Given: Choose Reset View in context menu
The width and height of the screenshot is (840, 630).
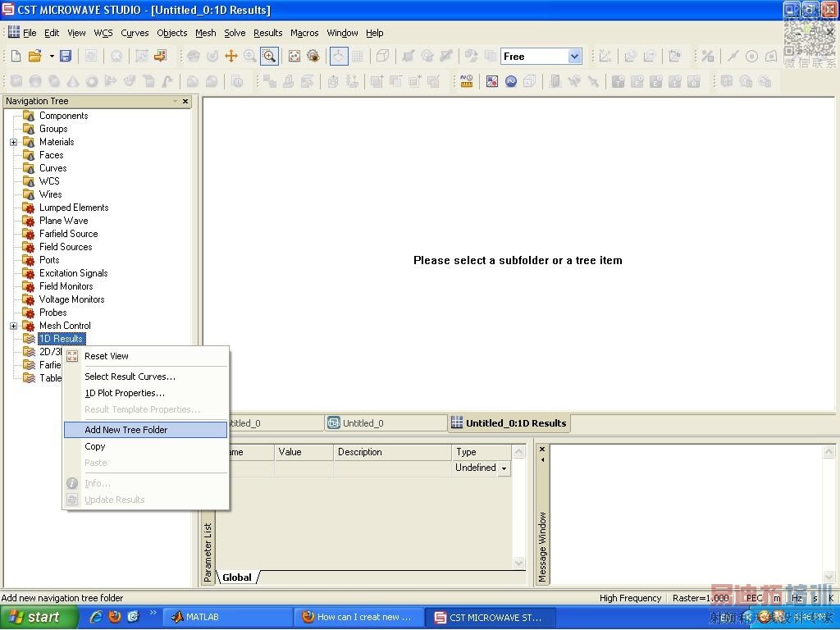Looking at the screenshot, I should coord(146,356).
